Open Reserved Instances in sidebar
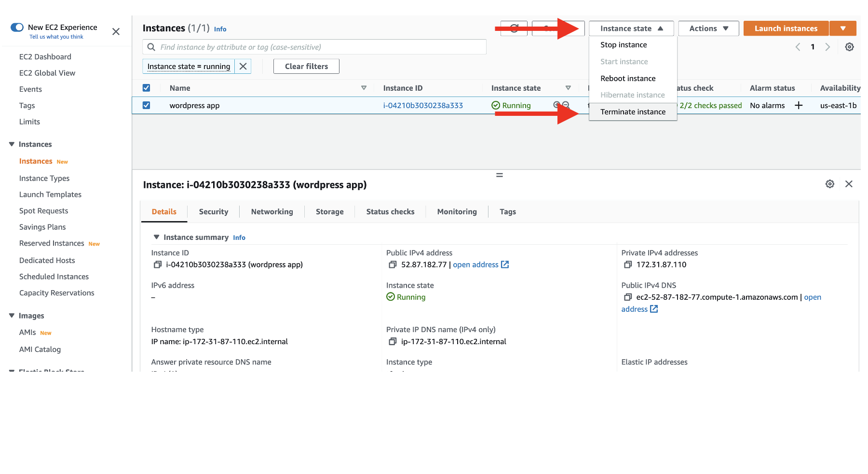The image size is (868, 474). coord(52,243)
